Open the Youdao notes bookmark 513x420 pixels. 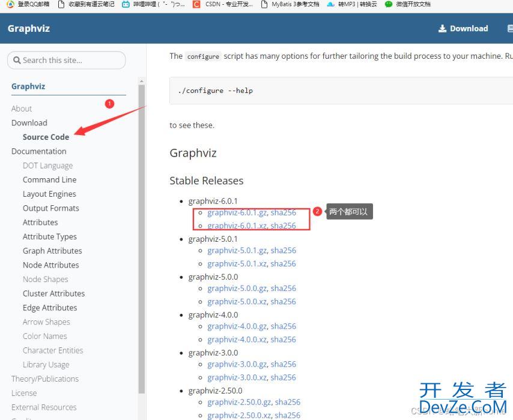[86, 4]
